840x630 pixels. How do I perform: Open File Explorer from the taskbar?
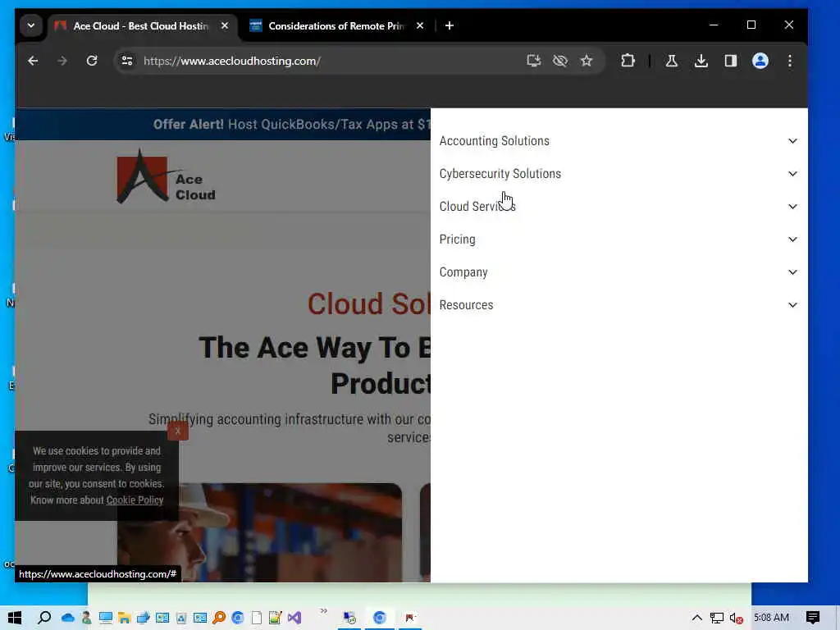coord(125,618)
